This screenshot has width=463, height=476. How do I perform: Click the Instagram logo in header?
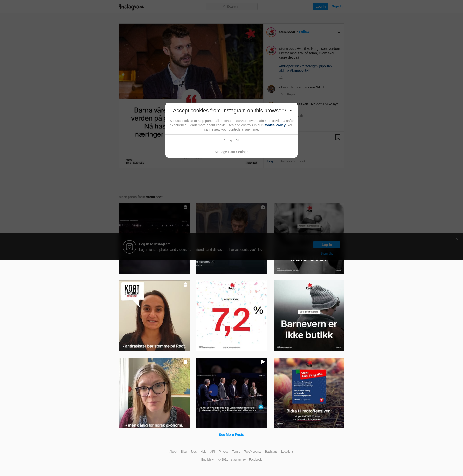[x=131, y=7]
